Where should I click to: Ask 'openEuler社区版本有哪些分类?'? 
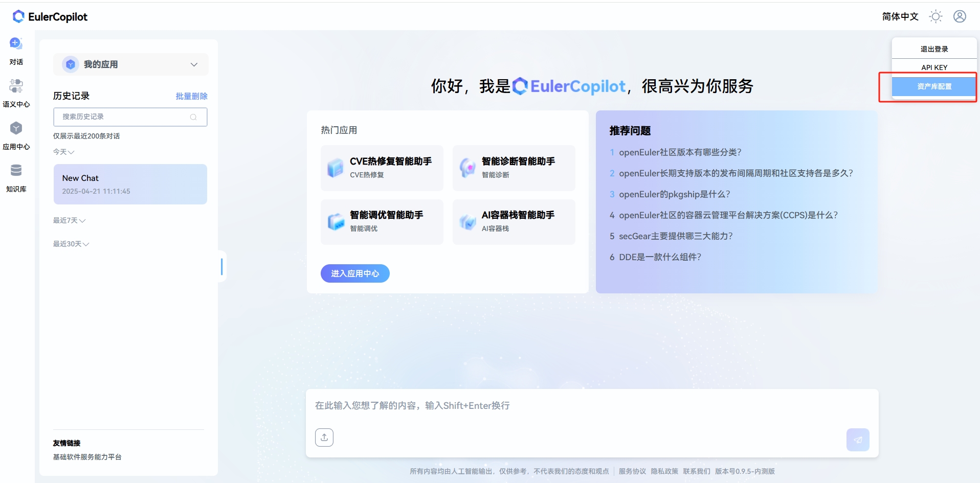(x=680, y=152)
